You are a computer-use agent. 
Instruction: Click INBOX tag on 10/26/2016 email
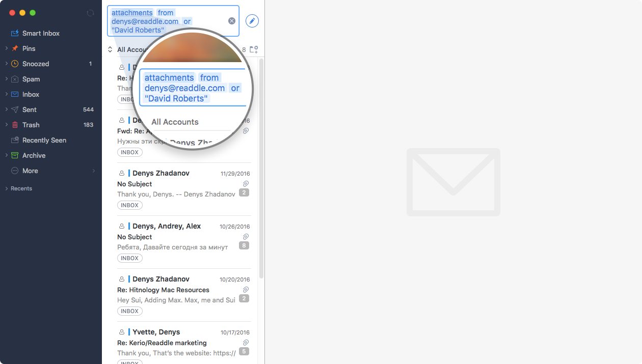130,258
